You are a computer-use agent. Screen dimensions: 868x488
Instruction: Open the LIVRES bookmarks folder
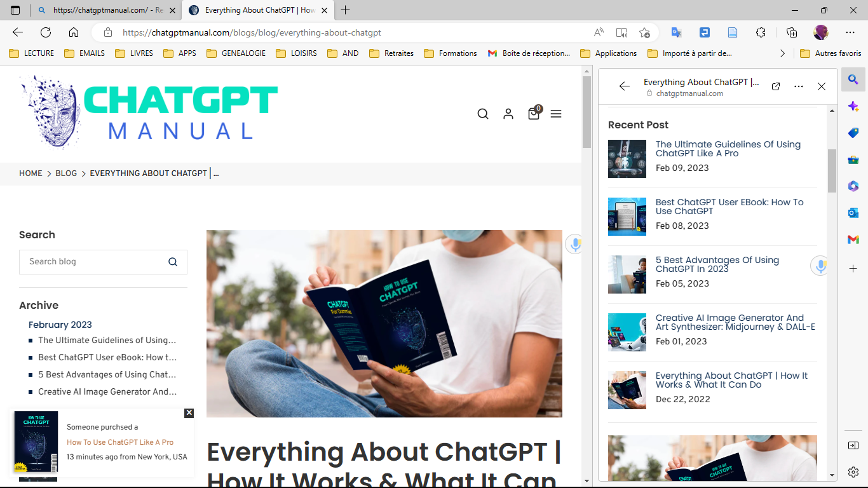pyautogui.click(x=135, y=53)
